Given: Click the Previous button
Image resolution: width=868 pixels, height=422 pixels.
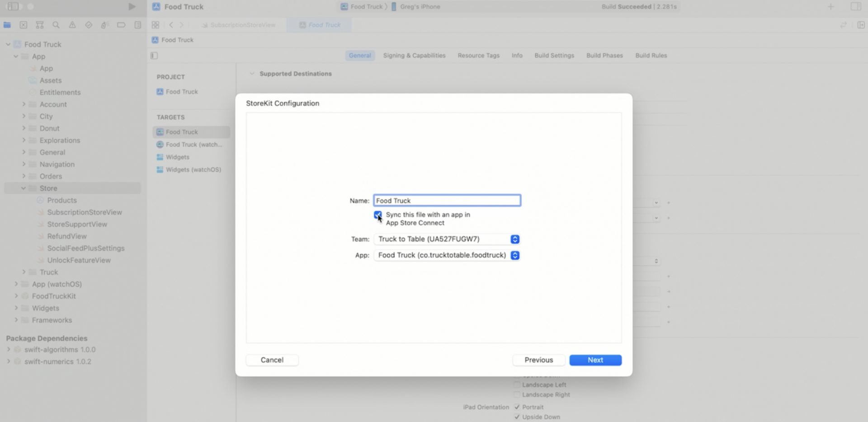Looking at the screenshot, I should coord(538,360).
